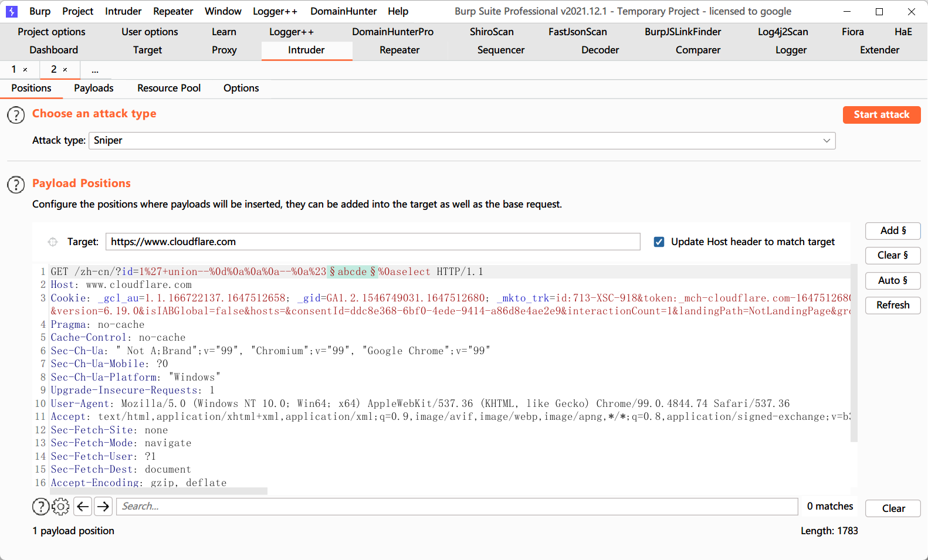Click the Target URL input field
The image size is (928, 560).
coord(373,242)
